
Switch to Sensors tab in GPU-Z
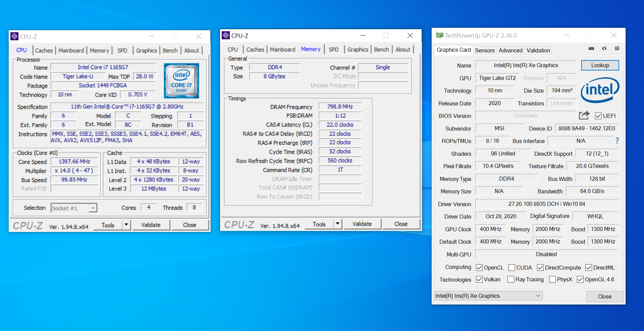(x=485, y=50)
